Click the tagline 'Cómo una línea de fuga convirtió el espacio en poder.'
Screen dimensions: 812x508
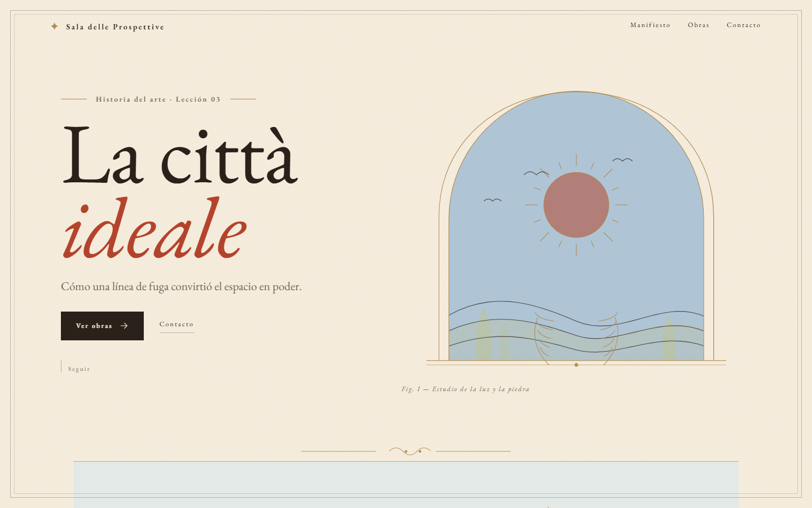click(x=181, y=287)
